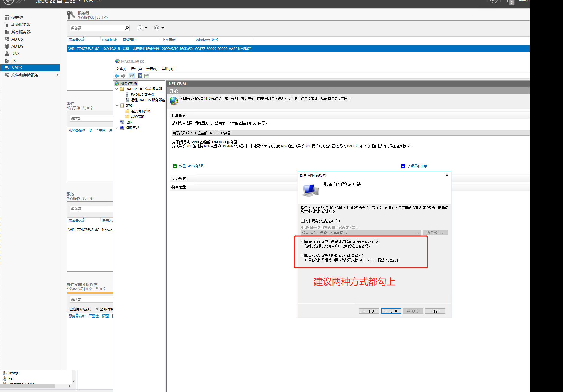This screenshot has height=392, width=563.
Task: Select server row WIN-774G76V2L8C in servers list
Action: tap(298, 49)
